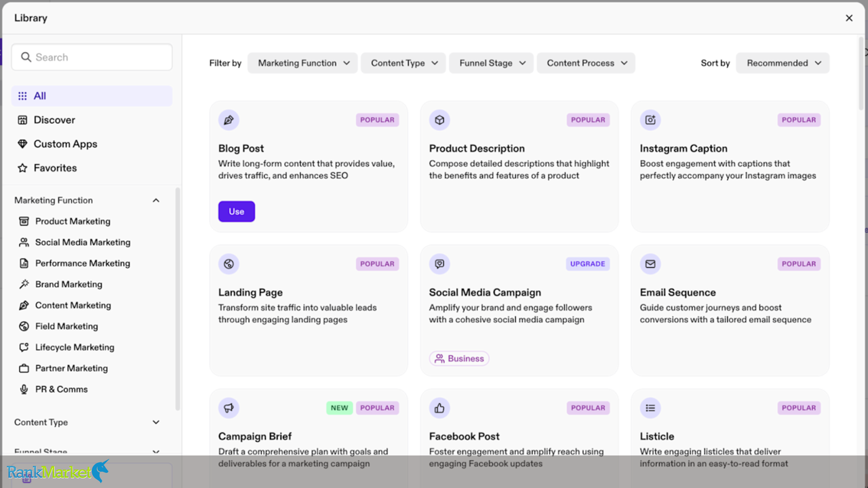Open the Funnel Stage filter dropdown
Image resolution: width=868 pixels, height=488 pixels.
point(492,63)
